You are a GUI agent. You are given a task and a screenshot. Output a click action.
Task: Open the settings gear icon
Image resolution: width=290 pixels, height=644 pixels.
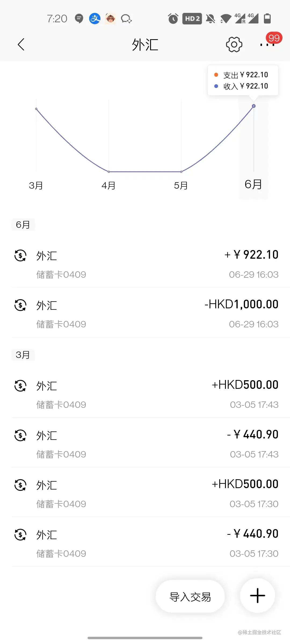pos(234,44)
